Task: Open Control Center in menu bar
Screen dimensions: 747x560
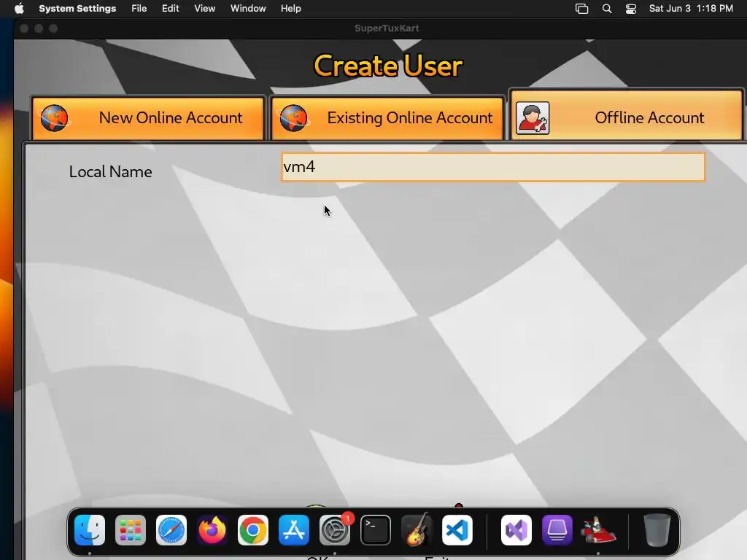Action: pos(631,9)
